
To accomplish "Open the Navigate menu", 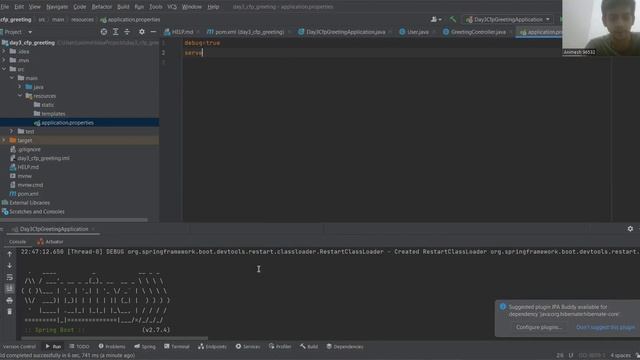I will point(57,7).
